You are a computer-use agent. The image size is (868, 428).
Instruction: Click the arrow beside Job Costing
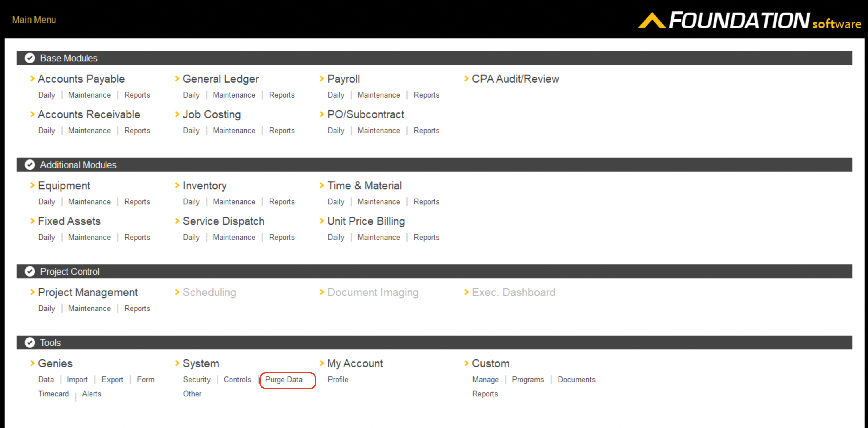click(177, 114)
